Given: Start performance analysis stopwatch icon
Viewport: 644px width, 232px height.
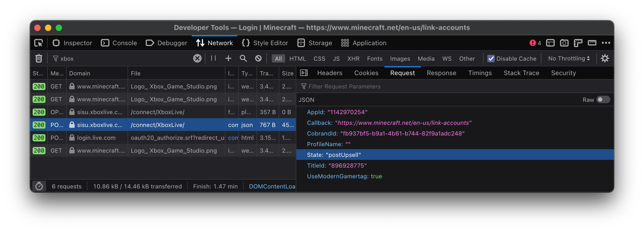Looking at the screenshot, I should 39,186.
